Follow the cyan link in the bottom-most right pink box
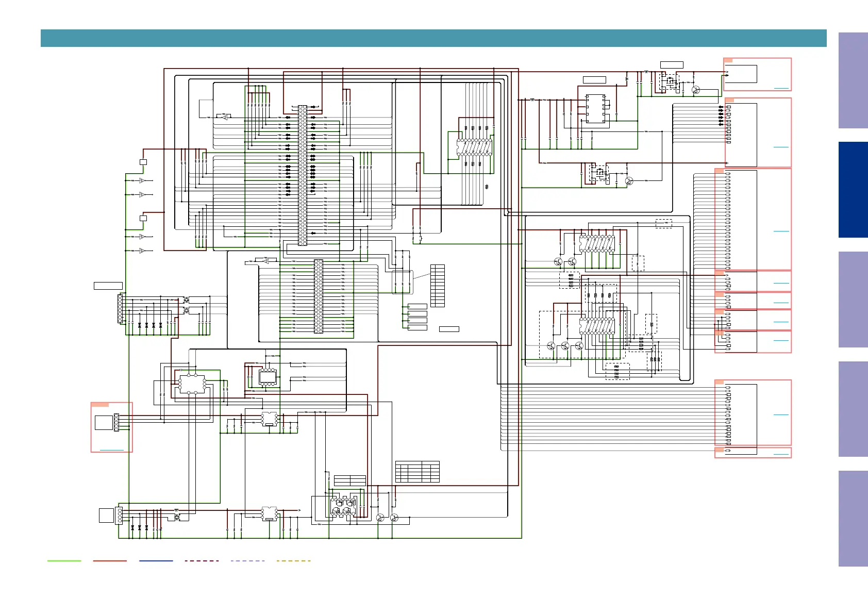 tap(781, 454)
